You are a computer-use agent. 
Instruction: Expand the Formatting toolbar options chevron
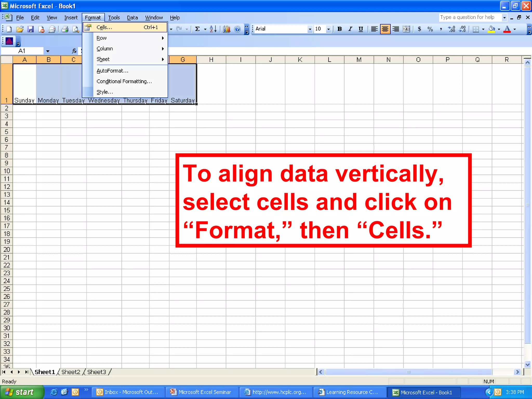click(x=529, y=29)
